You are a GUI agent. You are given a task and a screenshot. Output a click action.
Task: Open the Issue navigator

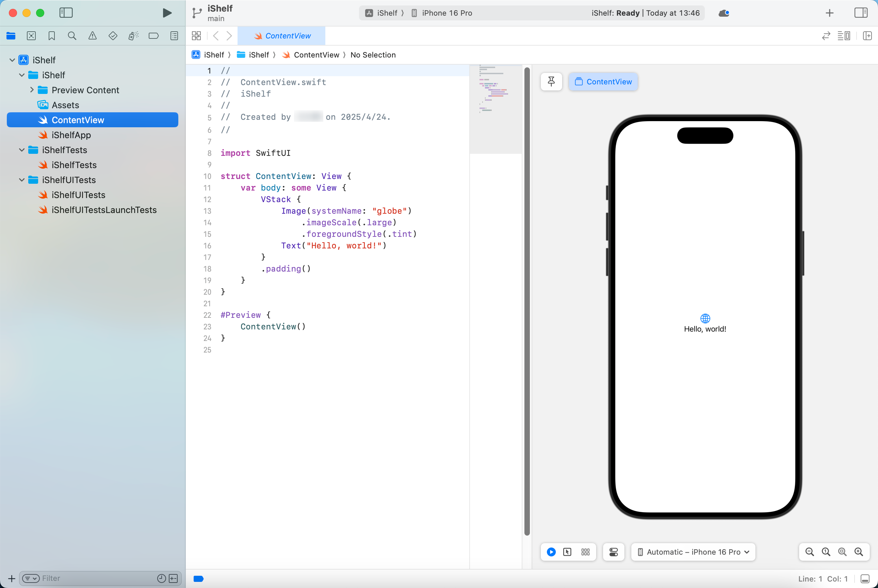coord(93,36)
